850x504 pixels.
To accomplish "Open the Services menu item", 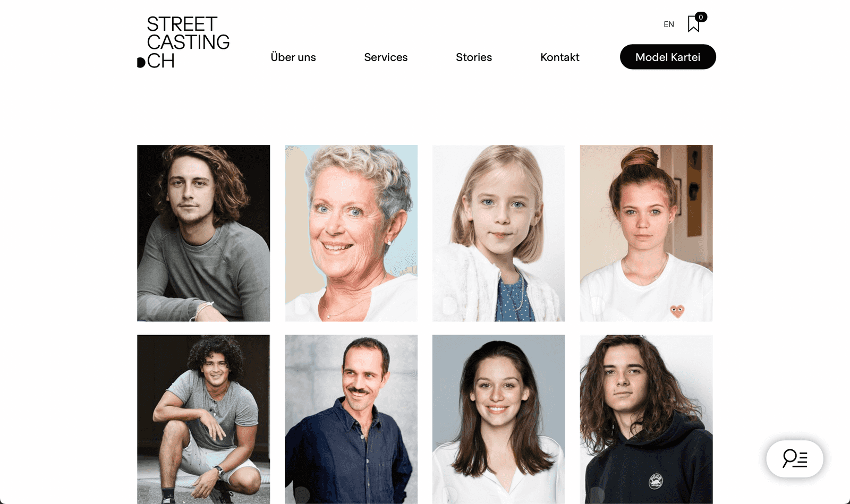I will pyautogui.click(x=386, y=57).
